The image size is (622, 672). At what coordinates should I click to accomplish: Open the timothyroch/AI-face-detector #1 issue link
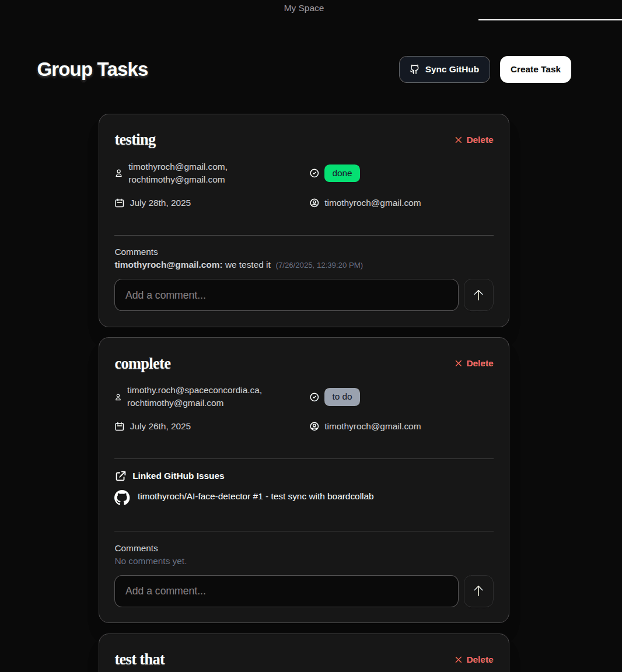pyautogui.click(x=255, y=496)
